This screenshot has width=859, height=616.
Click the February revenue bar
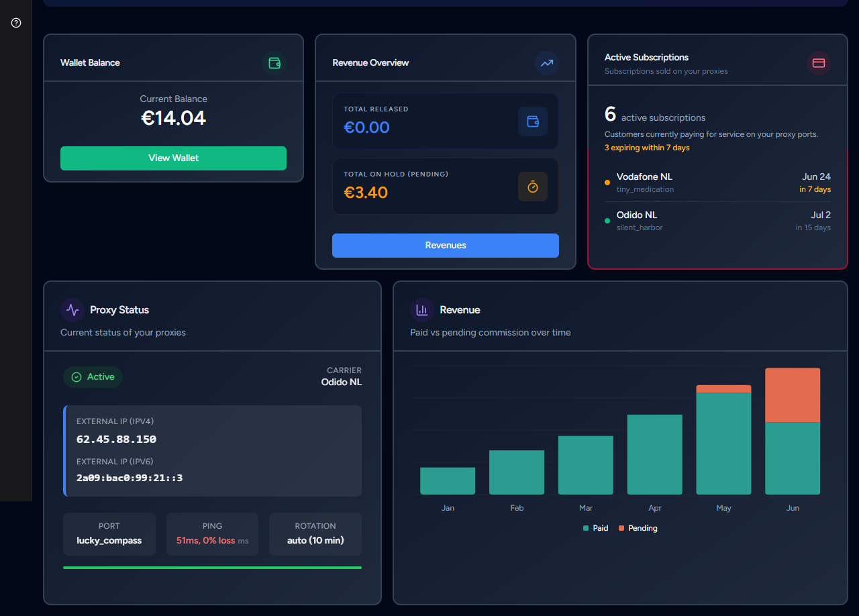(x=517, y=472)
